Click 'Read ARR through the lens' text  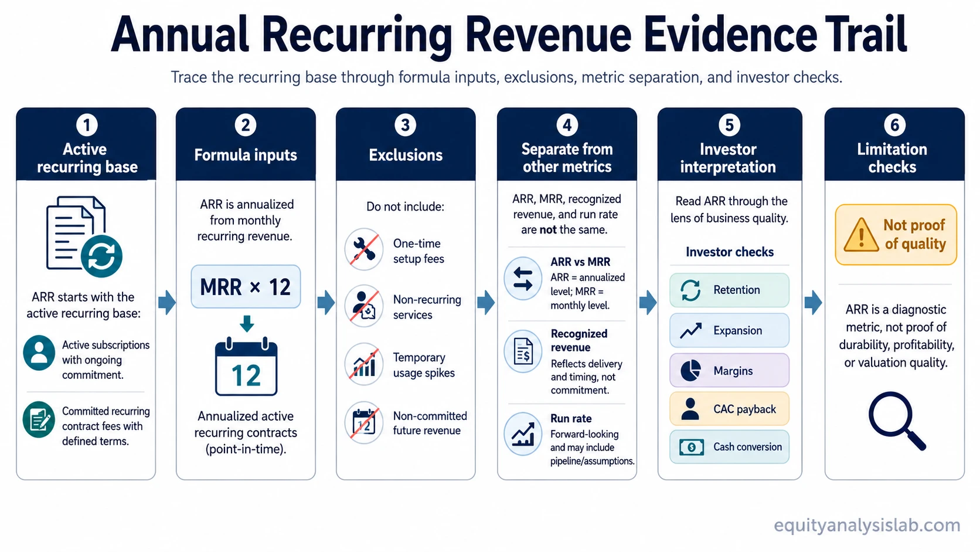730,209
